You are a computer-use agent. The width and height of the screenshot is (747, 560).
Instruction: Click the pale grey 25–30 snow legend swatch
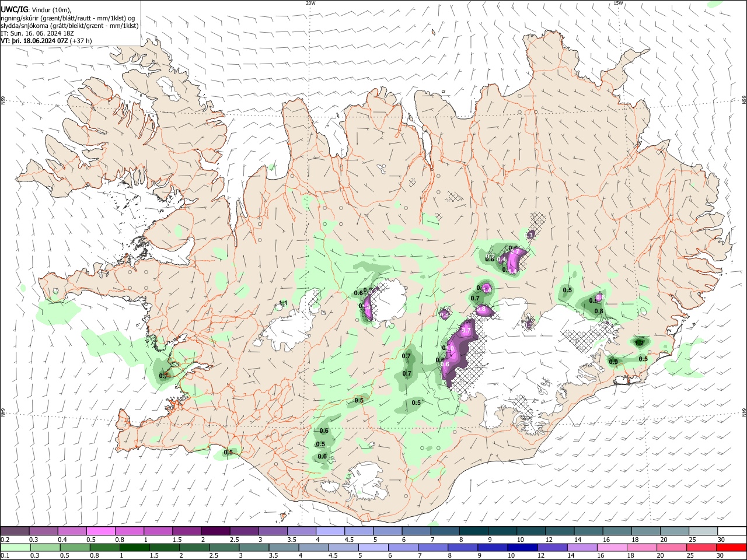point(703,531)
